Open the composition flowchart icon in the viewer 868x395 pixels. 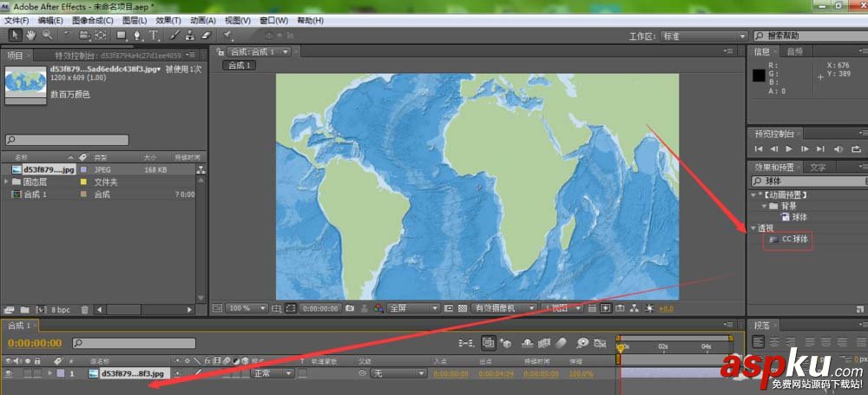[635, 308]
